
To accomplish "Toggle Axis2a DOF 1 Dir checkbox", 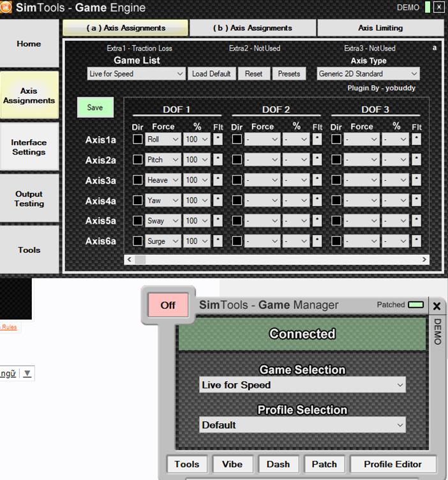I will click(137, 160).
